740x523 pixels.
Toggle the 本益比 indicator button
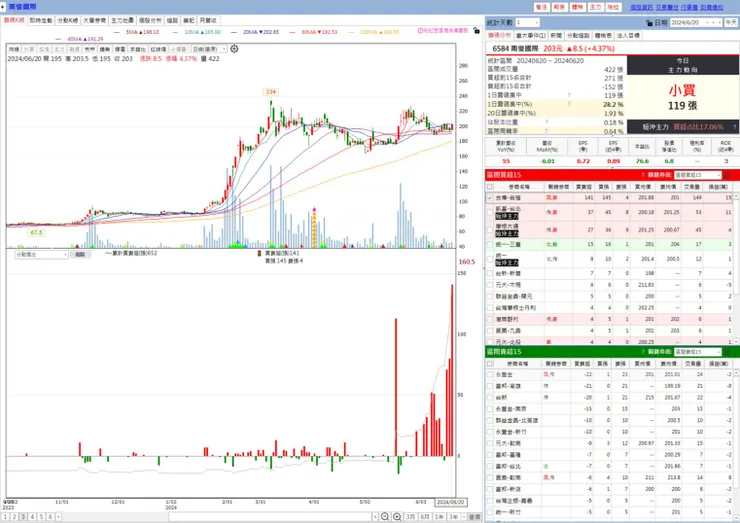[x=138, y=49]
